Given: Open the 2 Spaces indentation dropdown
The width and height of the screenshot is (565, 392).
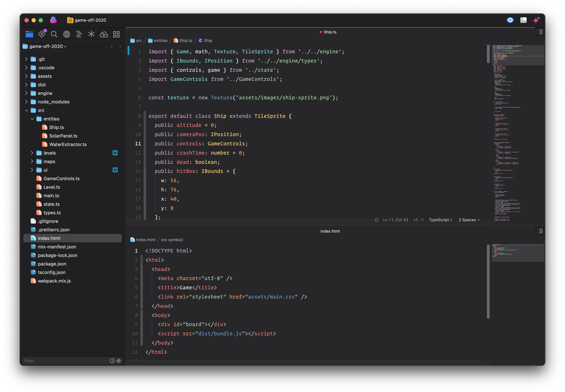Looking at the screenshot, I should 469,220.
